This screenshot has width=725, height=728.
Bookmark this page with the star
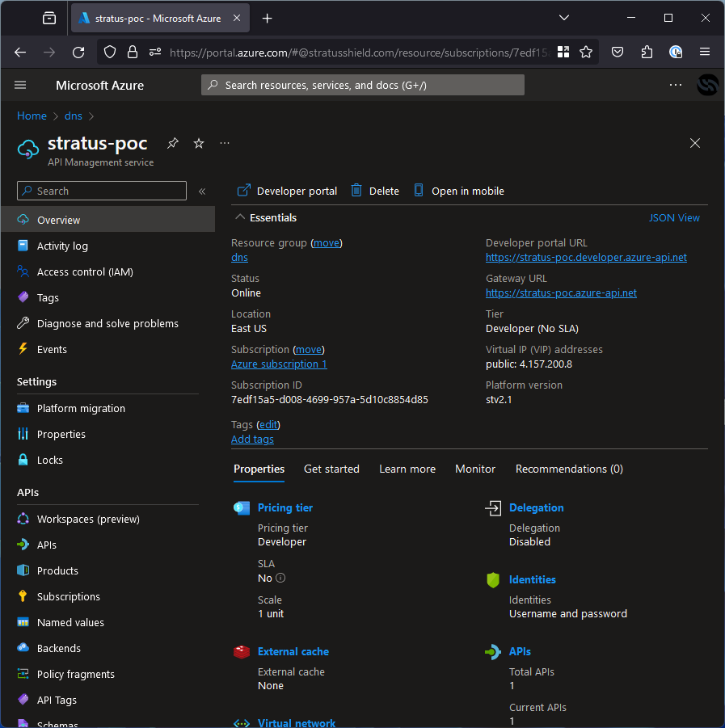click(586, 52)
